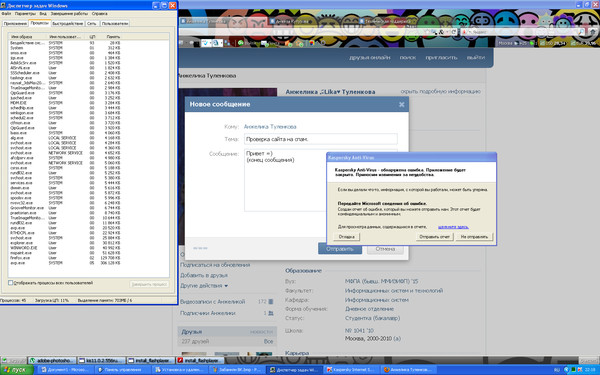Viewport: 600px width, 375px height.
Task: Expand the Другие действия dropdown
Action: 204,285
